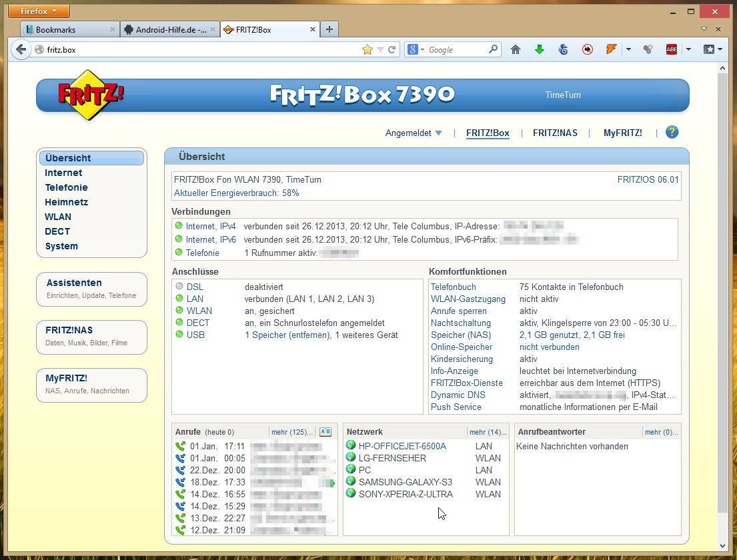
Task: Click call icon for 12.Dez. 21:09 entry
Action: point(180,531)
